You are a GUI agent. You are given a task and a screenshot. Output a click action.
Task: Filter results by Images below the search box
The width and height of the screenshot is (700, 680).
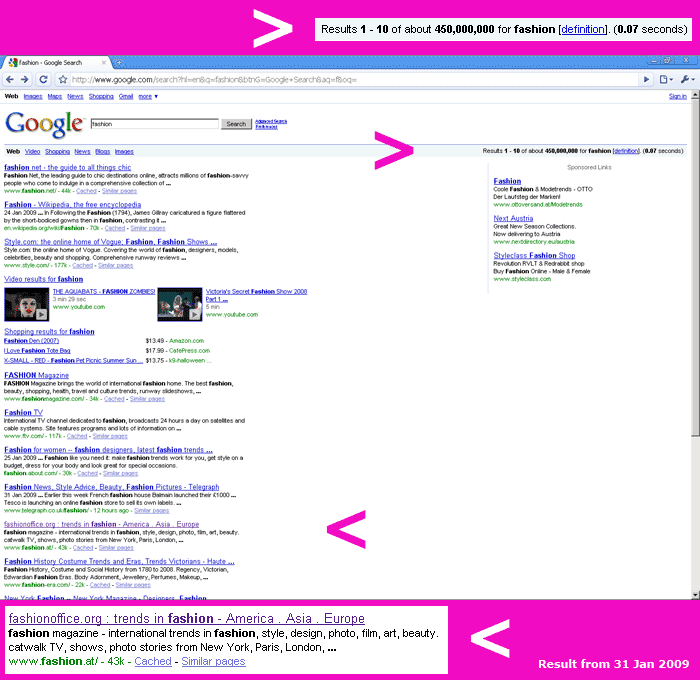(x=124, y=152)
